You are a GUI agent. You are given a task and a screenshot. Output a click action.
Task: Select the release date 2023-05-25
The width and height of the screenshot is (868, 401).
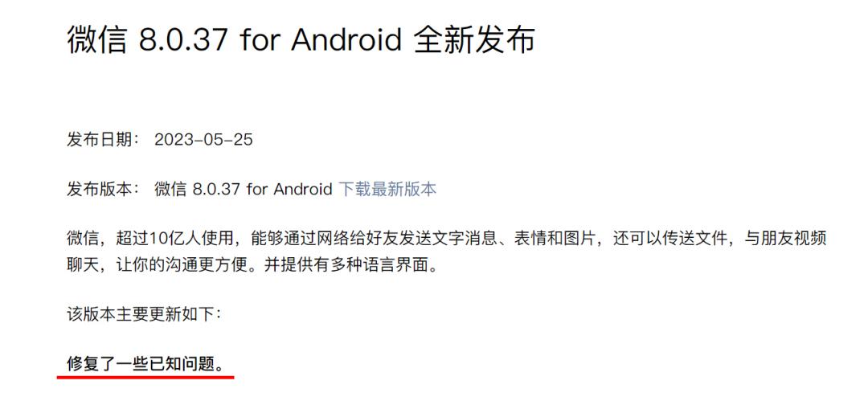coord(203,139)
